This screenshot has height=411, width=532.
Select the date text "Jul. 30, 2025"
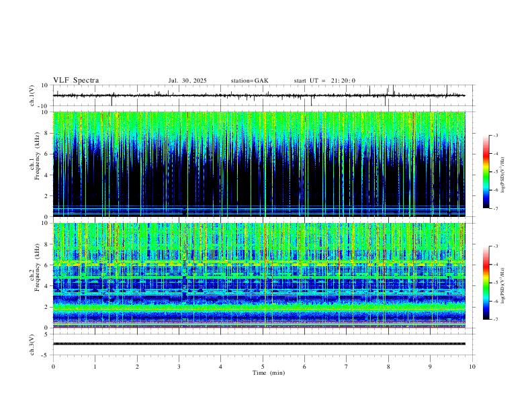[187, 81]
